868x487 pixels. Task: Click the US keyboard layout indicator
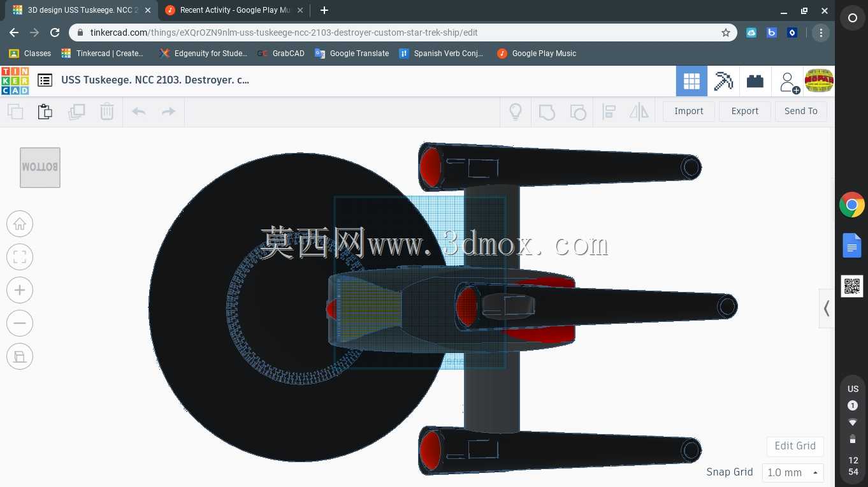[x=853, y=389]
